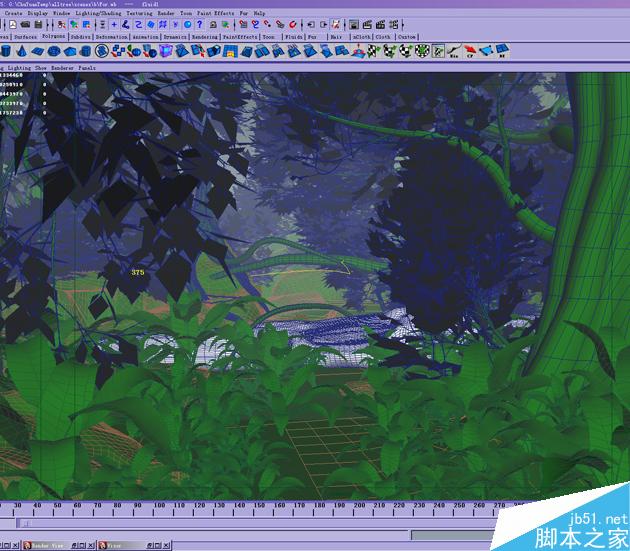Open the Paint Effects menu

[215, 13]
